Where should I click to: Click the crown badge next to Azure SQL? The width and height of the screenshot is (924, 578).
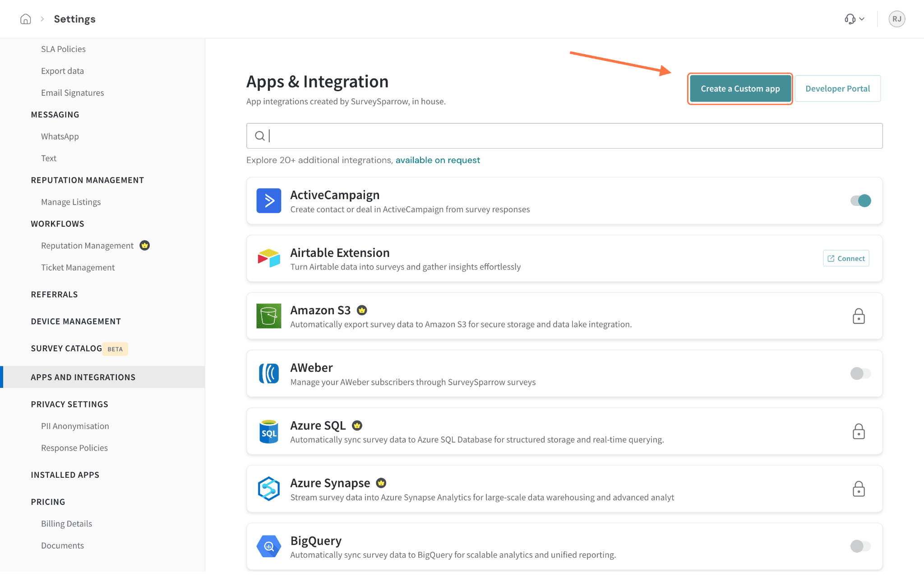tap(357, 425)
